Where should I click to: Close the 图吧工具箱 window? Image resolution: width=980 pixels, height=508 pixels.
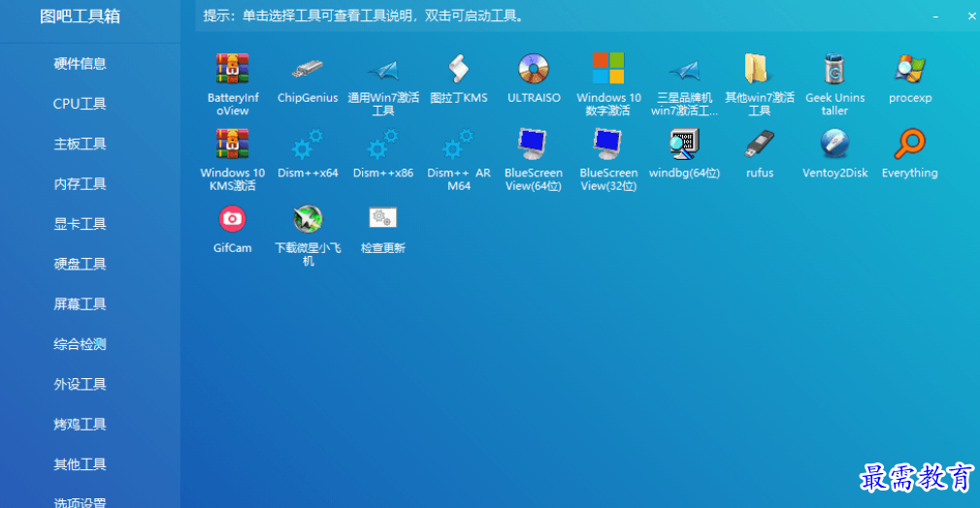click(x=972, y=16)
